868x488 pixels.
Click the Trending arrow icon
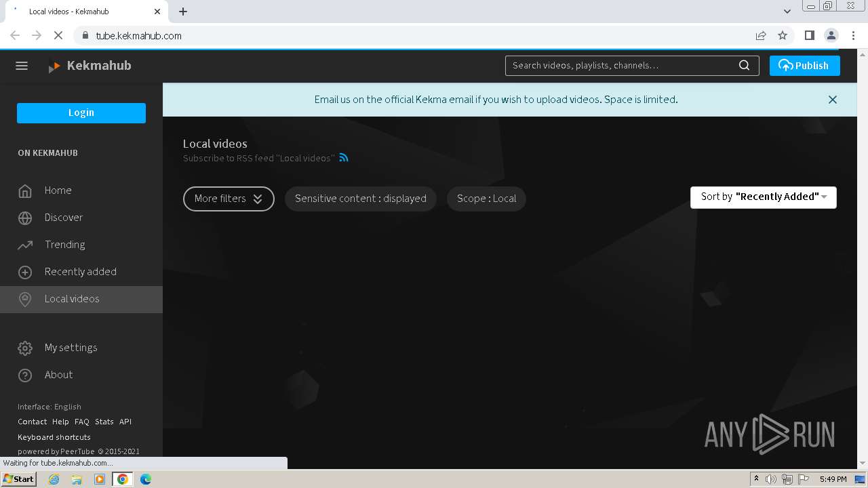[25, 245]
